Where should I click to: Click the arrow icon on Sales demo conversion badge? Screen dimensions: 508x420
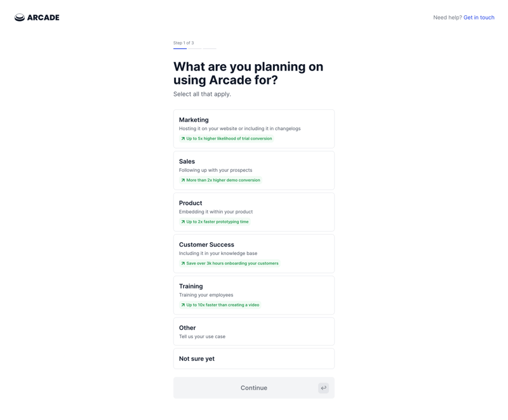183,180
